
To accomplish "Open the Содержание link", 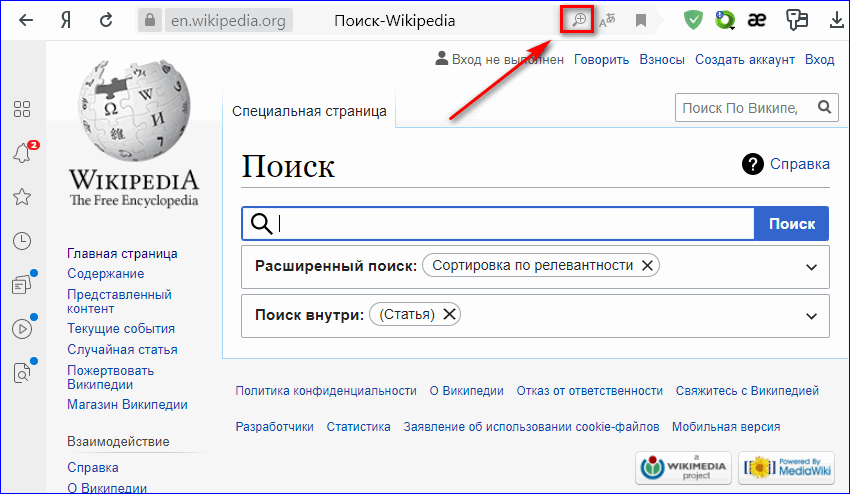I will pyautogui.click(x=106, y=274).
